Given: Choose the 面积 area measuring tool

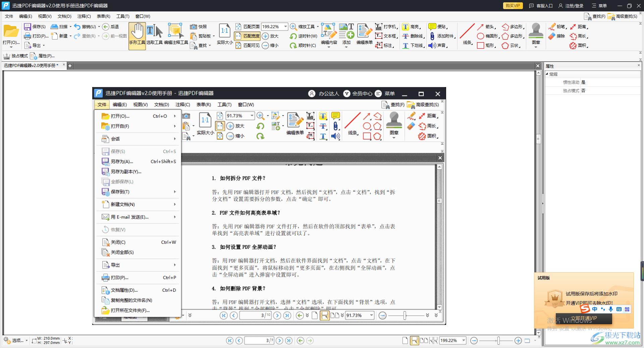Looking at the screenshot, I should [579, 45].
